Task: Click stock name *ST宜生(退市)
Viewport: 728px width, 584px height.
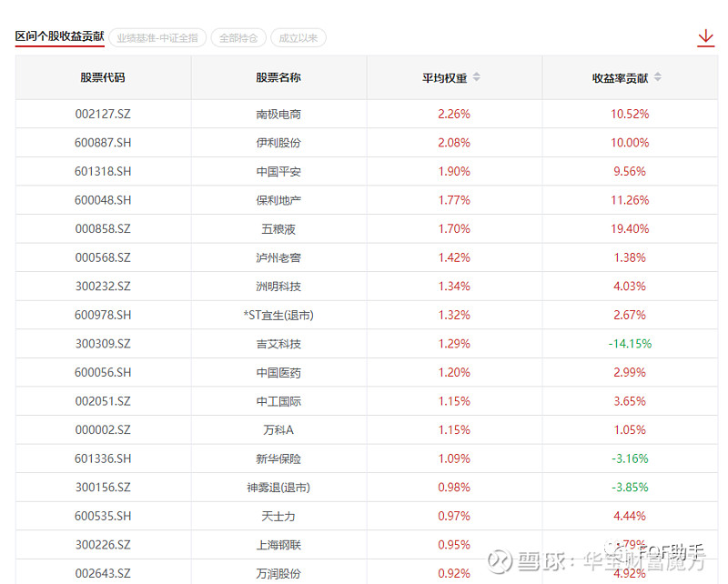Action: coord(278,316)
